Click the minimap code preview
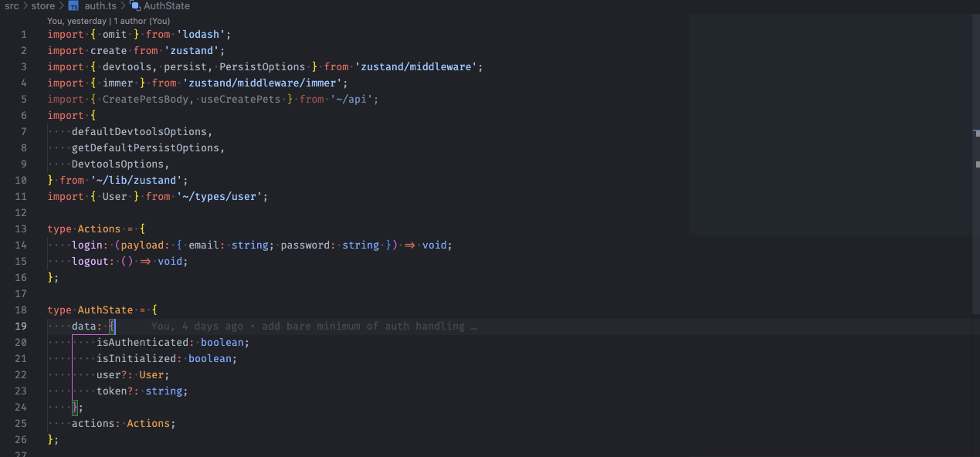 pyautogui.click(x=830, y=124)
